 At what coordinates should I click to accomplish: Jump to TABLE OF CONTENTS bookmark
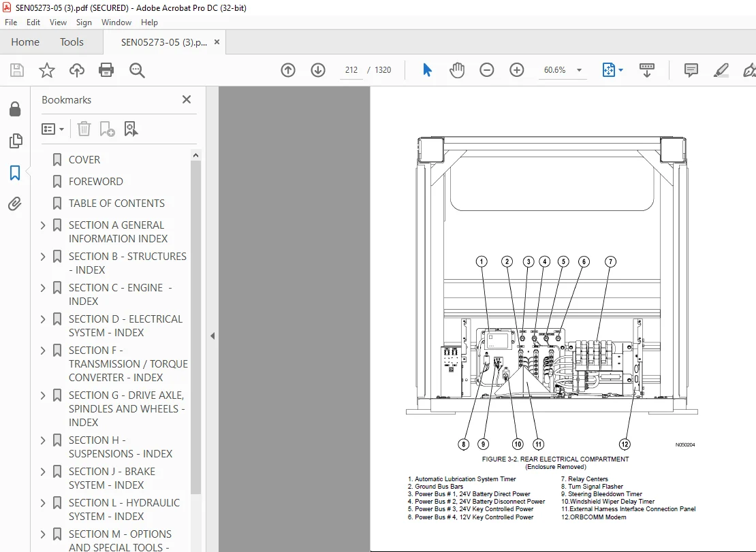tap(116, 203)
